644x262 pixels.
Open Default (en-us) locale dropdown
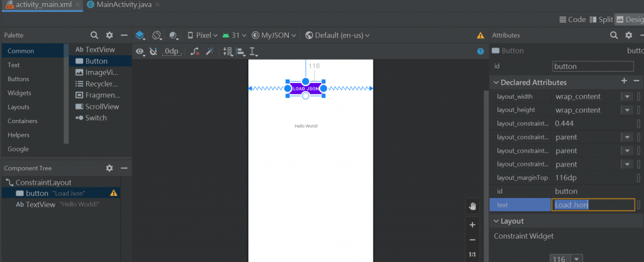pos(338,35)
